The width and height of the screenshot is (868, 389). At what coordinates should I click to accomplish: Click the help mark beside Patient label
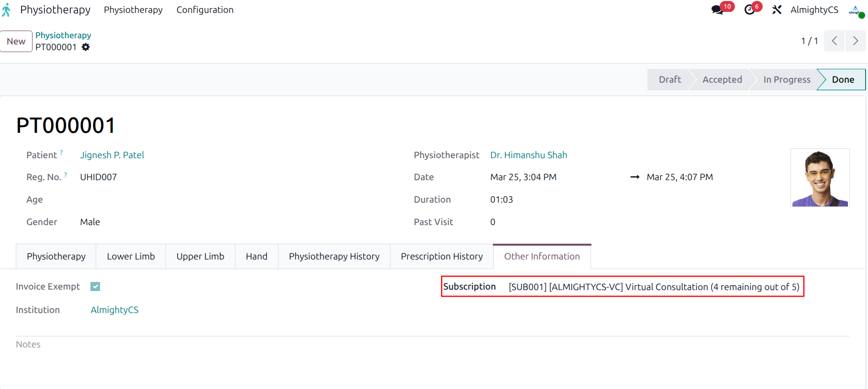(61, 152)
